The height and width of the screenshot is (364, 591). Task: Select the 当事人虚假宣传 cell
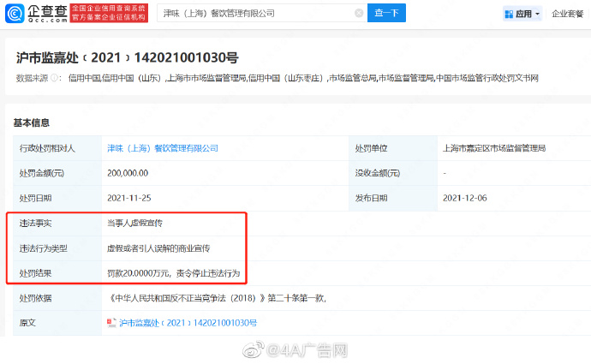[x=134, y=223]
